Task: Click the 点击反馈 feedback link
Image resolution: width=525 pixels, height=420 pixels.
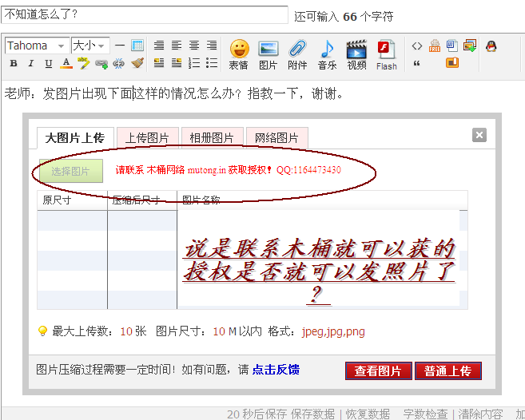Action: click(x=276, y=370)
